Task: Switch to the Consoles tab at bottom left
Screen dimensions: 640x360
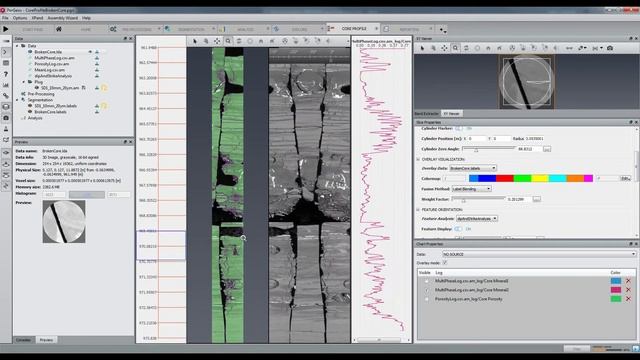Action: [23, 340]
